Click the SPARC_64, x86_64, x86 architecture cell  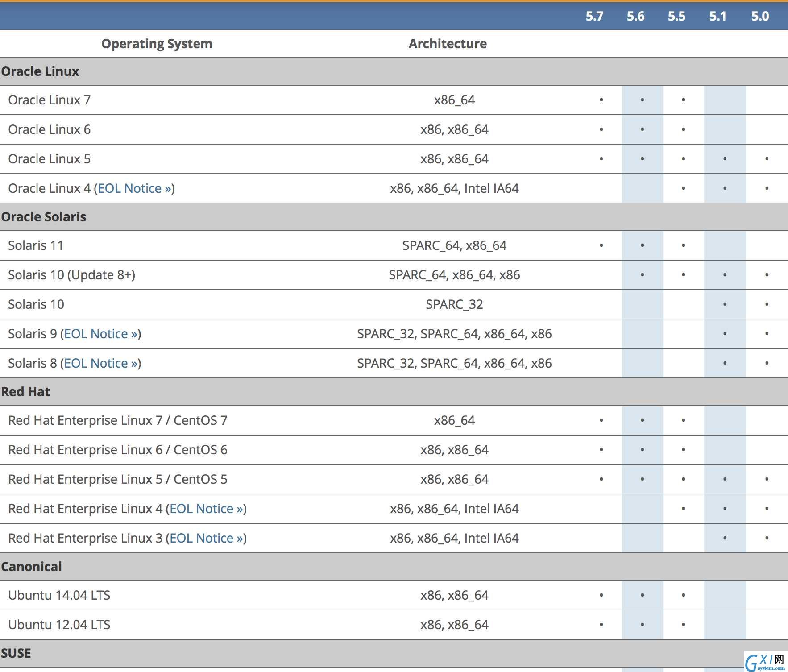[x=454, y=275]
